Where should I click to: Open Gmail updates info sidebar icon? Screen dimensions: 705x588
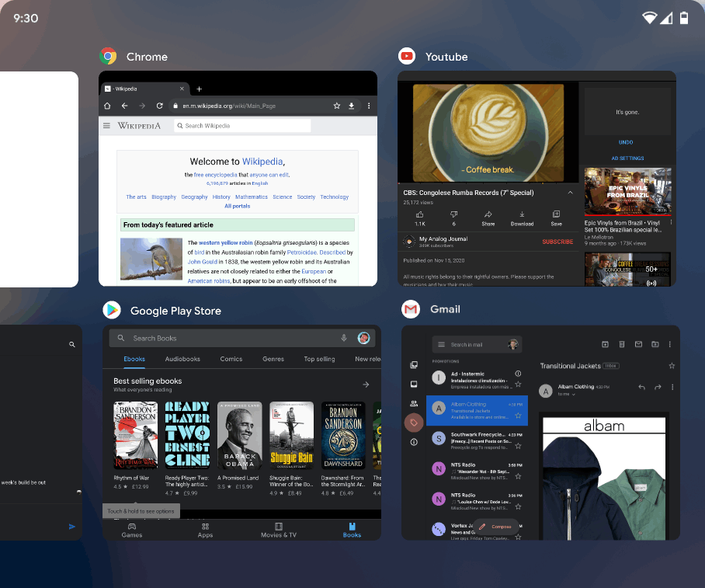point(414,442)
